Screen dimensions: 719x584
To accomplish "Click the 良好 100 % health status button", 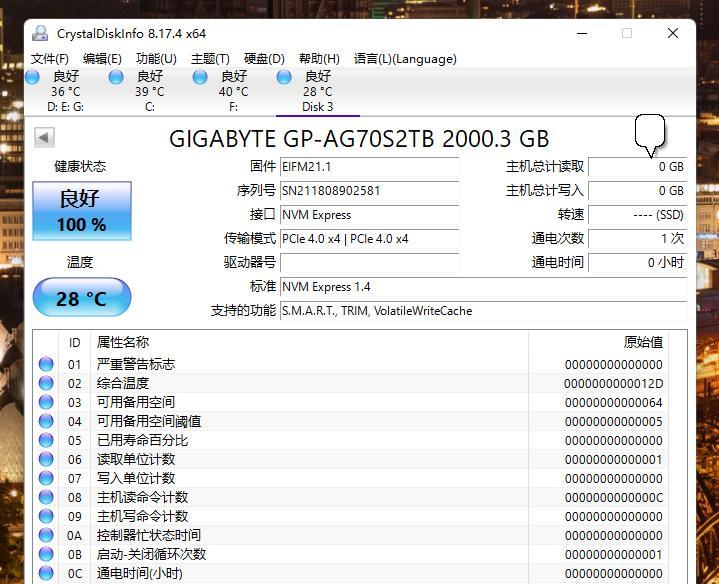I will coord(82,211).
